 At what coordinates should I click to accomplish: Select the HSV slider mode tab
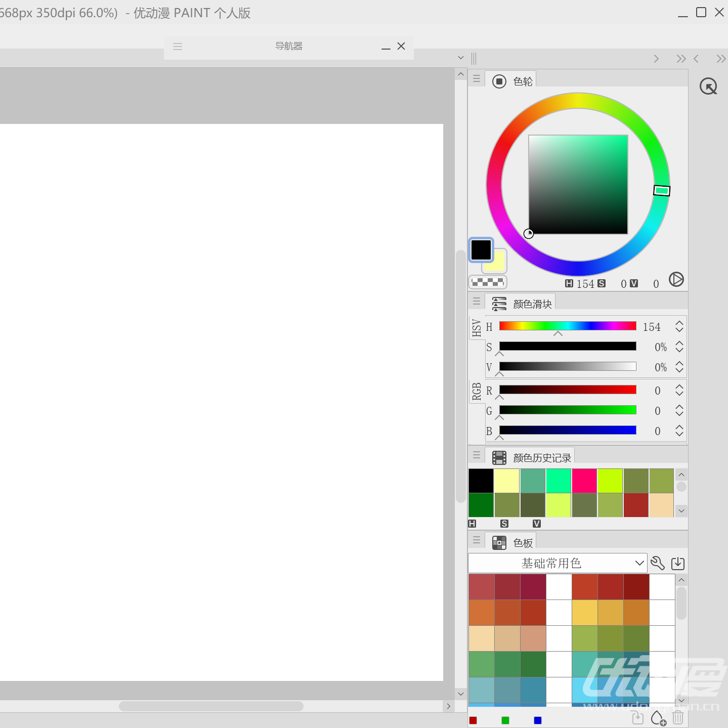(x=477, y=328)
